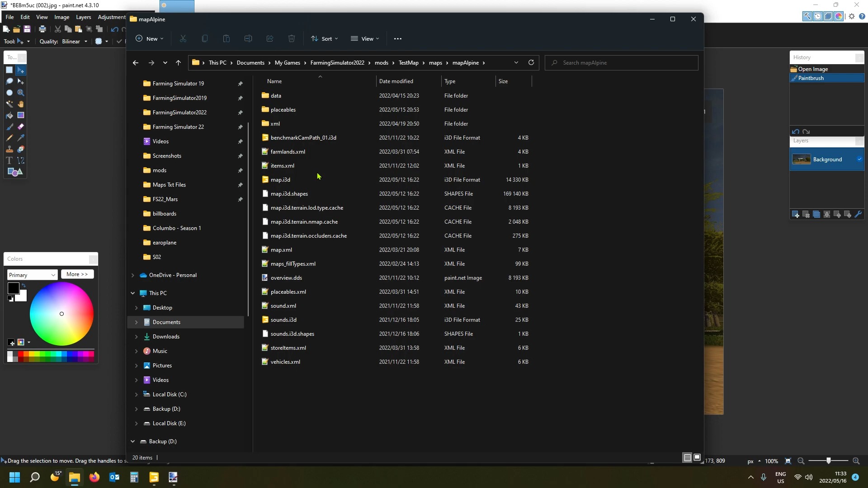Toggle the Colors window button in paint.net
Viewport: 868px width, 488px height.
point(838,16)
